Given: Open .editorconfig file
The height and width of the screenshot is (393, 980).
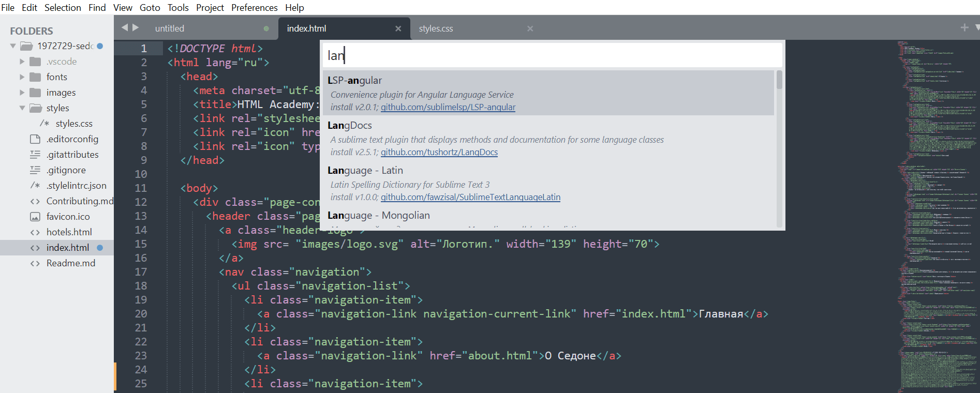Looking at the screenshot, I should click(x=72, y=139).
